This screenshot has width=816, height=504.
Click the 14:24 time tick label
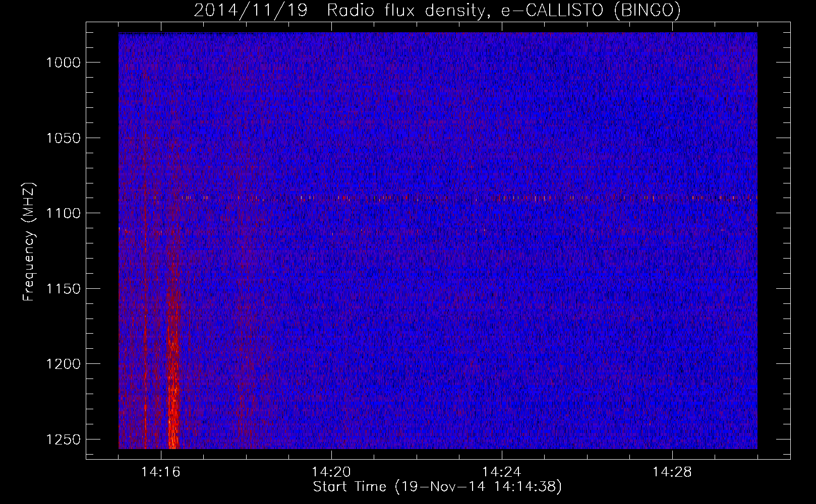coord(502,472)
